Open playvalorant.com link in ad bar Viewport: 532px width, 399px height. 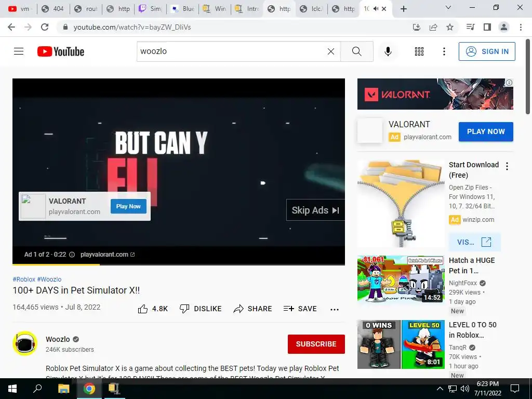click(108, 255)
